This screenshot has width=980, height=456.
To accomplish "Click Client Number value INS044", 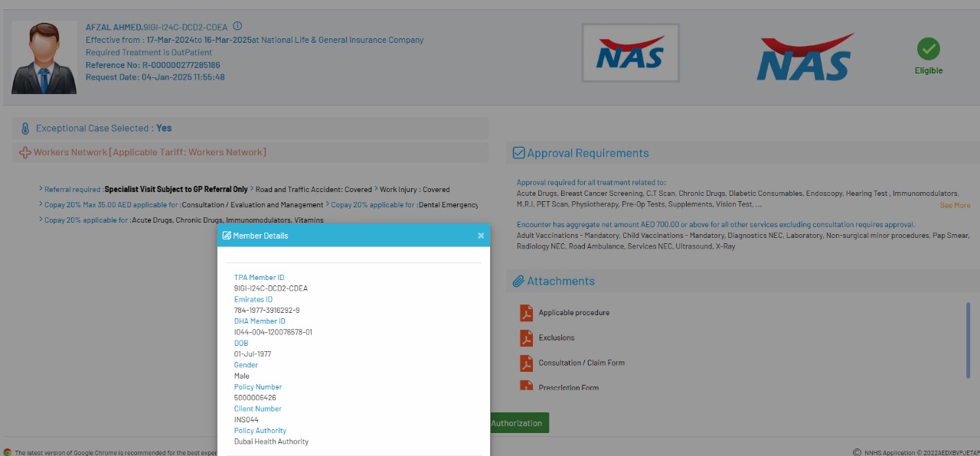I will click(x=247, y=420).
